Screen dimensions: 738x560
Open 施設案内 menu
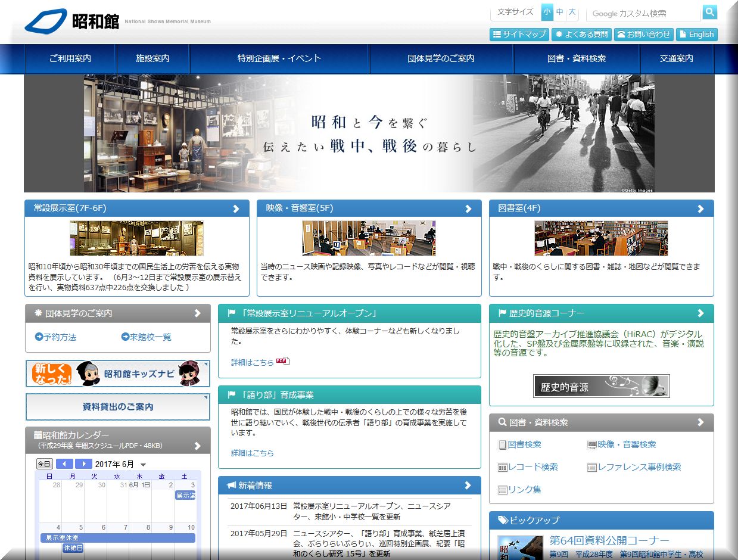click(x=152, y=58)
